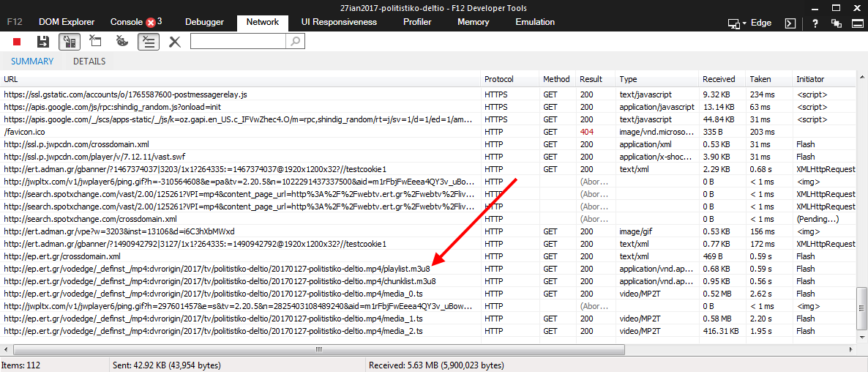Select the /favicon.ico request row
The image size is (868, 372).
(x=428, y=132)
